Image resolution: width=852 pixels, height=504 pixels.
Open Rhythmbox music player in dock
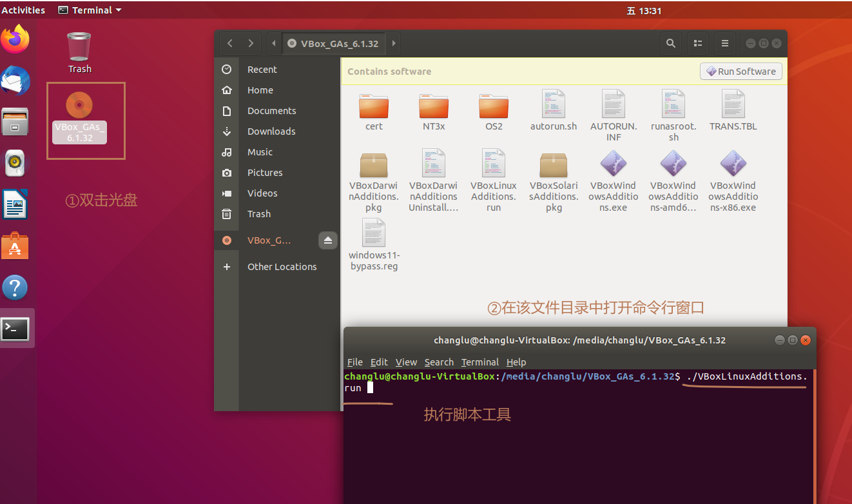point(15,163)
